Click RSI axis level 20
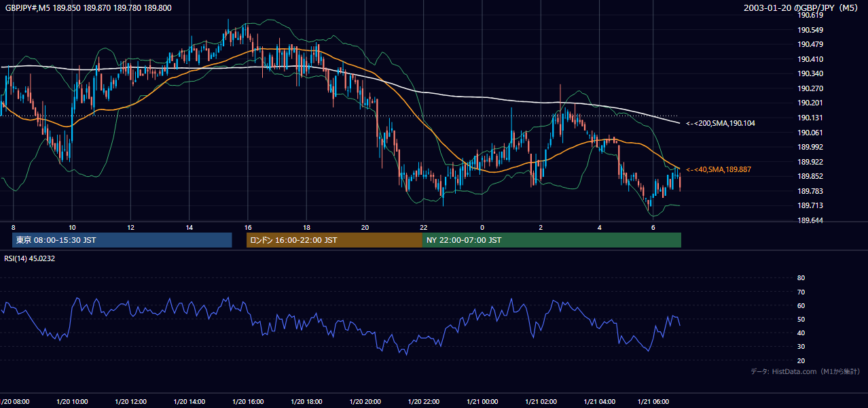The width and height of the screenshot is (868, 408). pyautogui.click(x=801, y=360)
